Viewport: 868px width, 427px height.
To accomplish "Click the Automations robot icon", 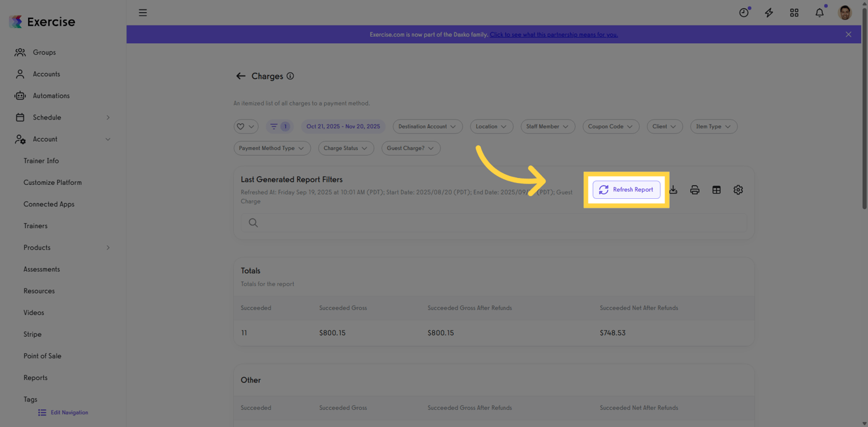I will (20, 95).
